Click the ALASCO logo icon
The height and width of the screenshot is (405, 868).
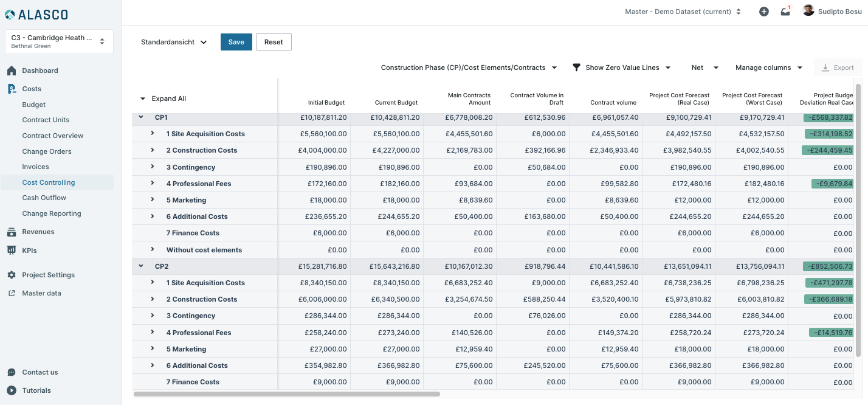click(10, 15)
